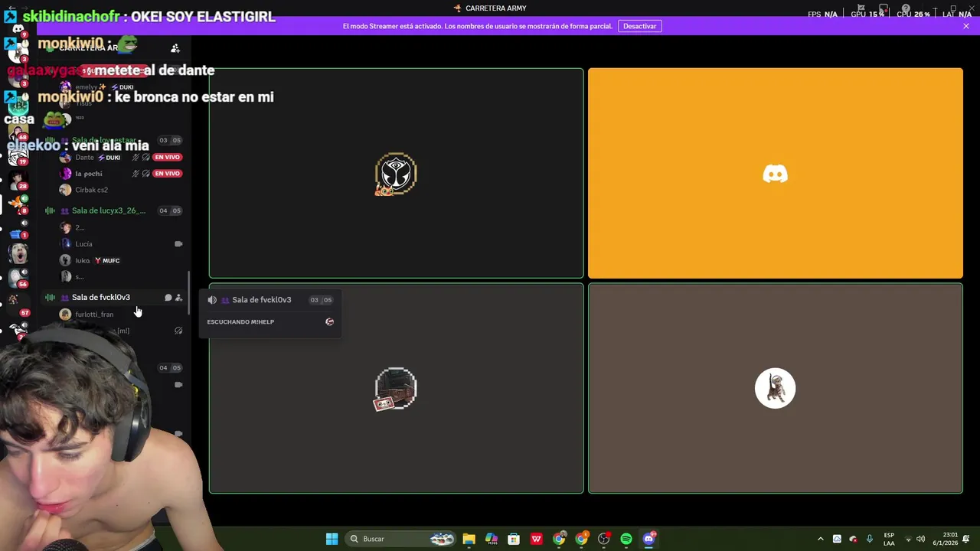Click user Dante in voice channel list
Screen dimensions: 980x551
click(x=84, y=157)
